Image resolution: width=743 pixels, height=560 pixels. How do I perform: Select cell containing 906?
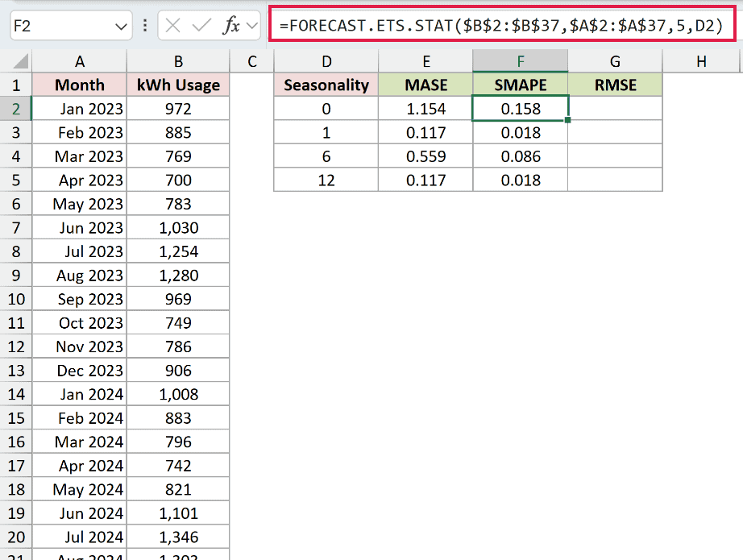178,371
